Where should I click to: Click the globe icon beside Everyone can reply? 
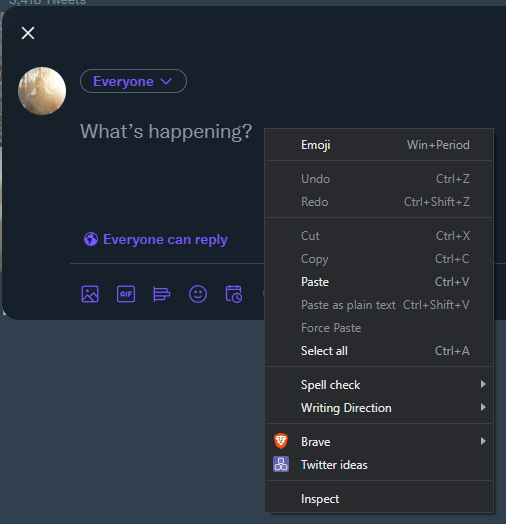pyautogui.click(x=91, y=239)
